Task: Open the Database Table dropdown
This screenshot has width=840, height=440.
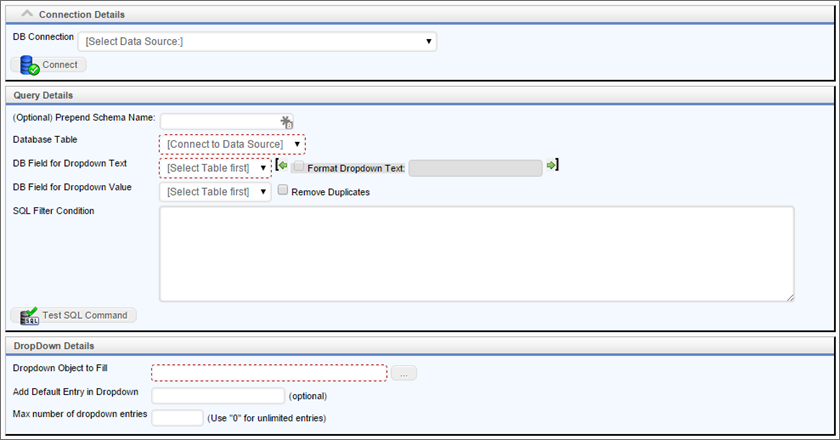Action: [x=232, y=144]
